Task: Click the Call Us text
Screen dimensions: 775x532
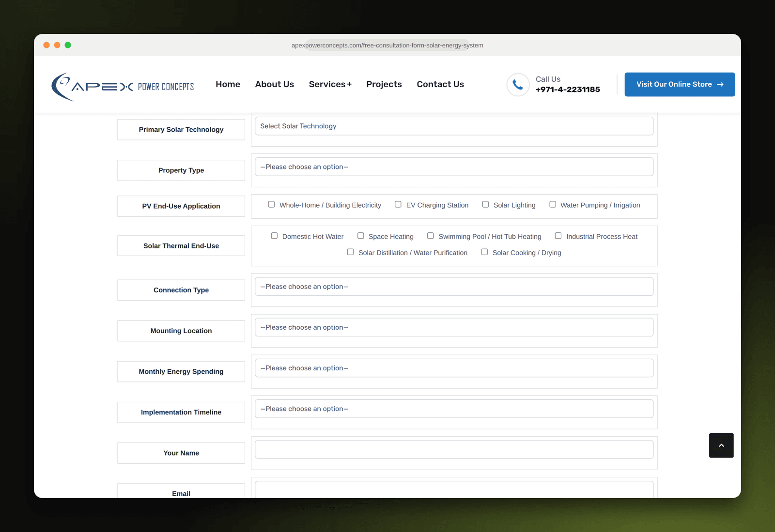Action: click(548, 79)
